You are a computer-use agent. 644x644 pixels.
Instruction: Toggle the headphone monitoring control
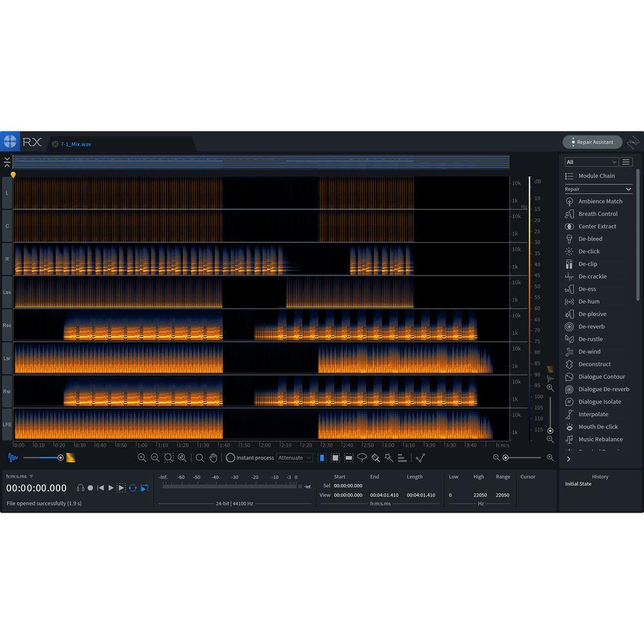[80, 488]
